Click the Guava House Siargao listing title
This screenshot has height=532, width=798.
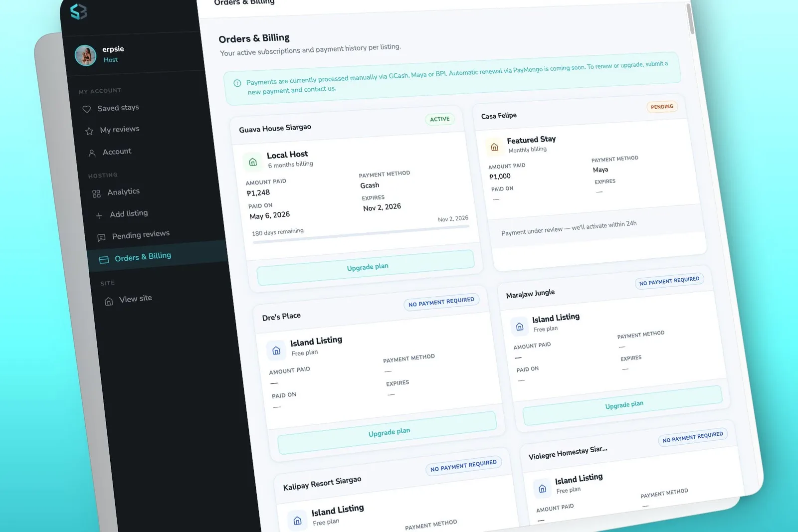(x=275, y=128)
